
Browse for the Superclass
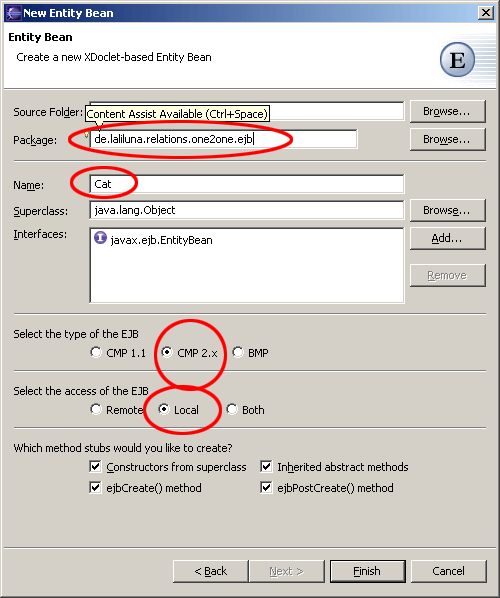447,210
